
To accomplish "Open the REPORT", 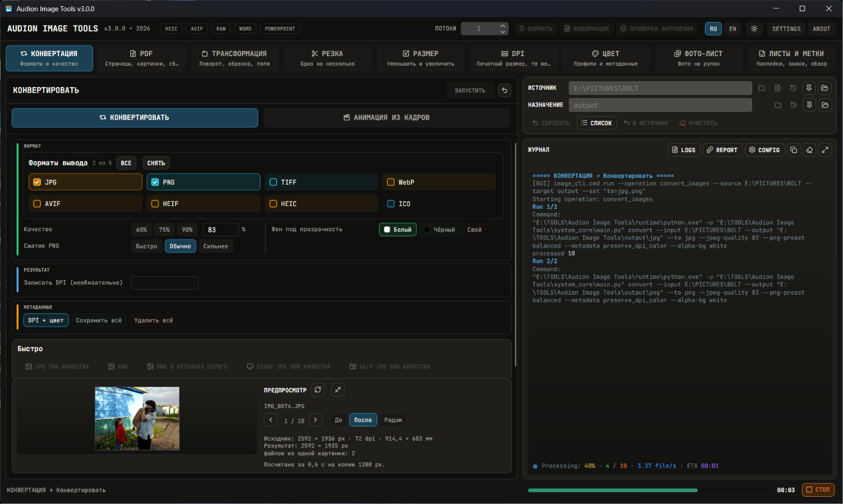I will [x=722, y=150].
